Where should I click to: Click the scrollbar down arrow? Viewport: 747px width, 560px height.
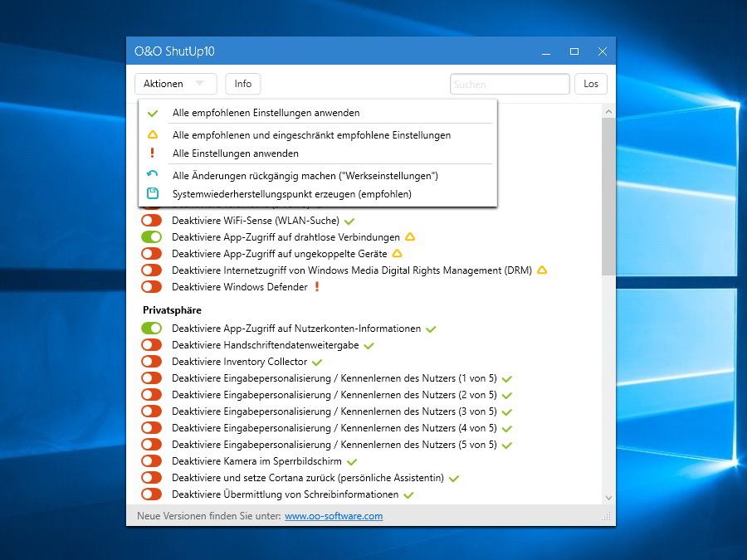(608, 498)
